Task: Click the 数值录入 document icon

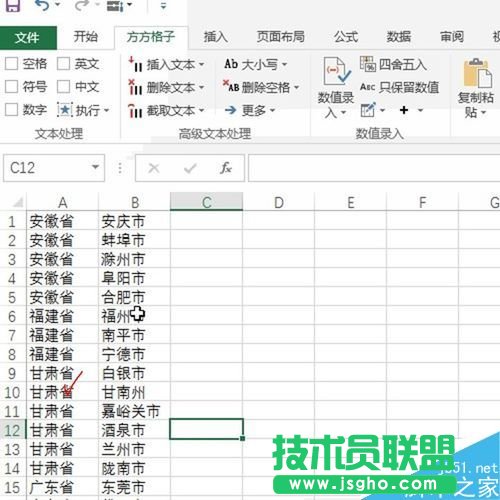Action: pyautogui.click(x=336, y=71)
